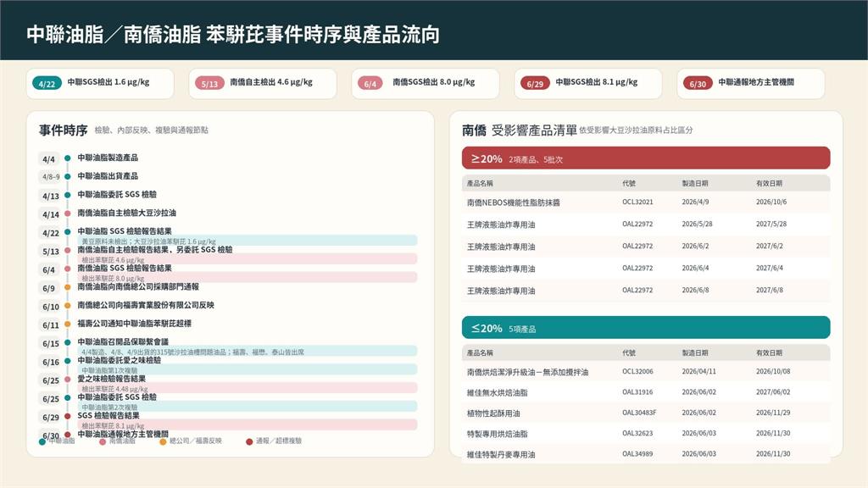Click code OAL30483F
Image resolution: width=868 pixels, height=488 pixels.
tap(639, 413)
